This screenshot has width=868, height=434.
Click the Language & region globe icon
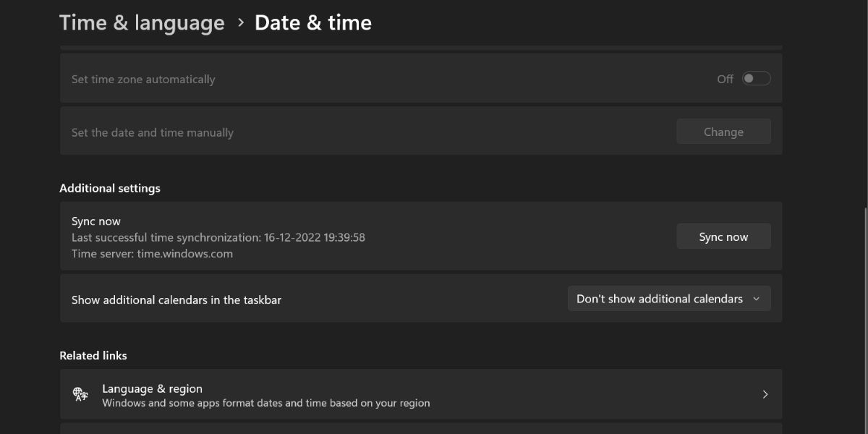pos(80,393)
